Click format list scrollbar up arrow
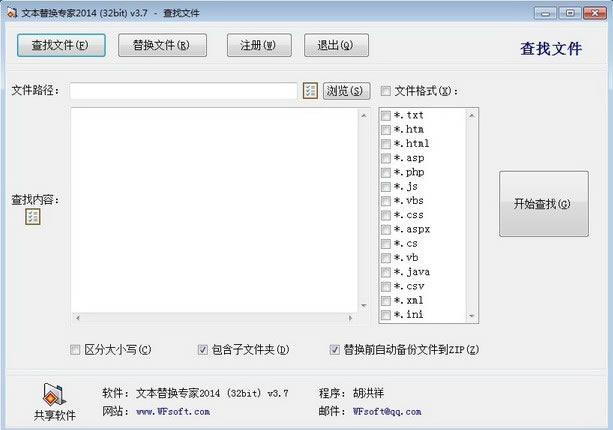 click(471, 115)
